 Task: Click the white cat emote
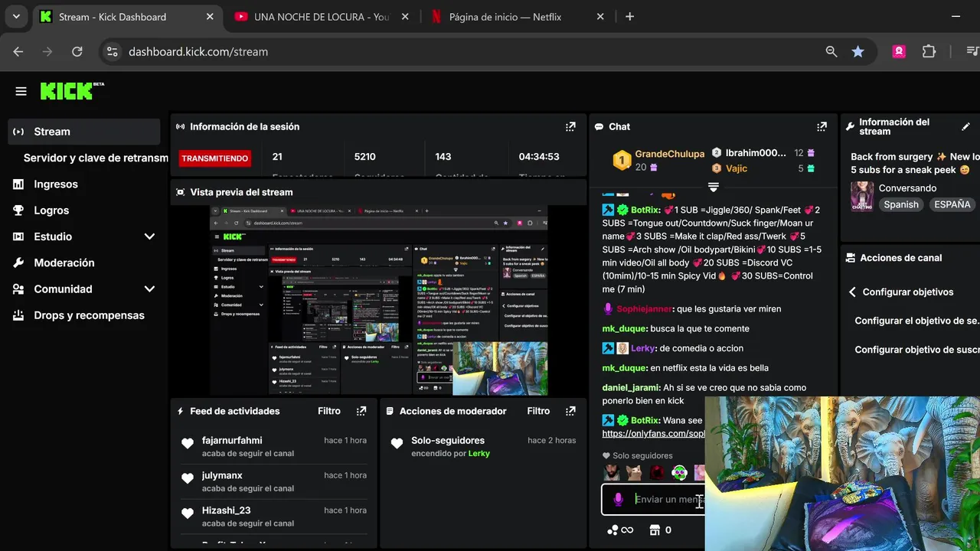click(634, 473)
